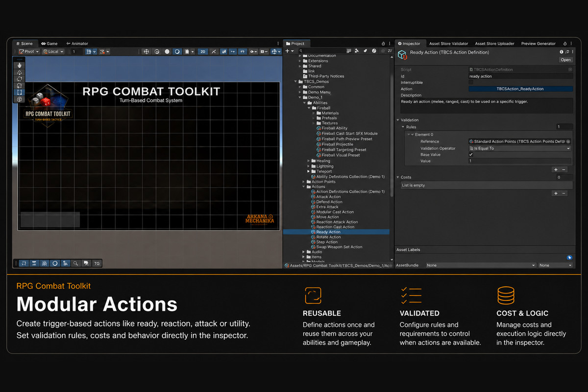Screen dimensions: 588x392
Task: Select the Rect tool in Scene toolbar
Action: click(x=20, y=92)
